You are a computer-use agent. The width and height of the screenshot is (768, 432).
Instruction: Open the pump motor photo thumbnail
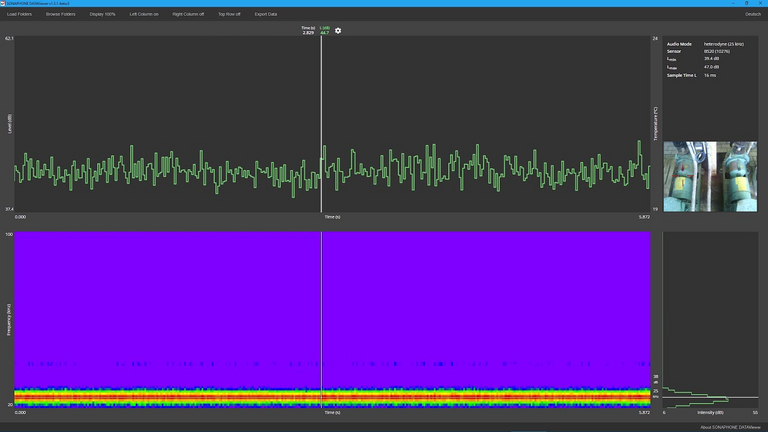coord(710,176)
